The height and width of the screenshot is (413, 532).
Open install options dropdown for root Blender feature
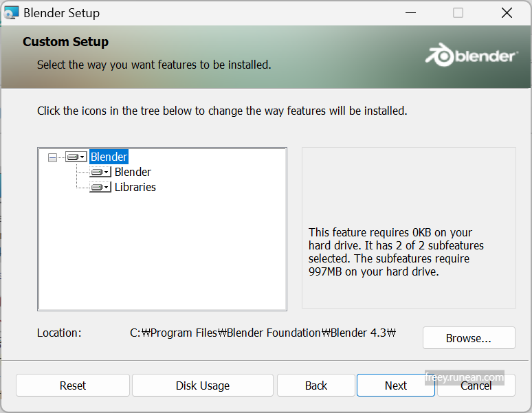coord(76,157)
